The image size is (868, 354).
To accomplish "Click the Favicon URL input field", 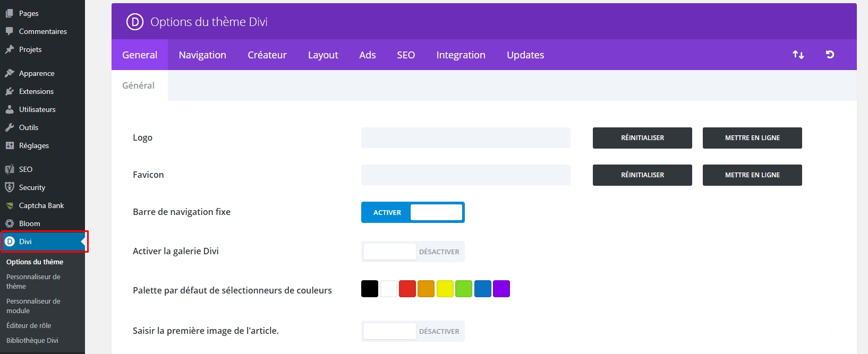I will click(x=466, y=175).
